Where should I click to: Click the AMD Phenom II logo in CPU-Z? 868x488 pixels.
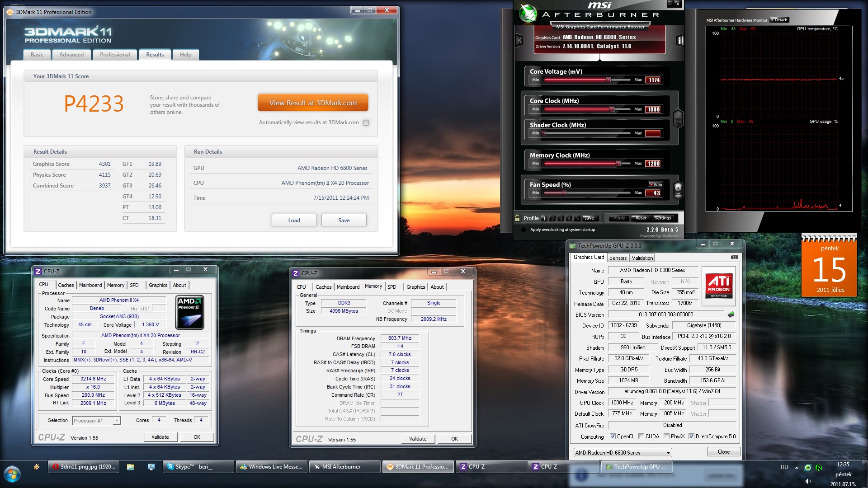click(189, 312)
